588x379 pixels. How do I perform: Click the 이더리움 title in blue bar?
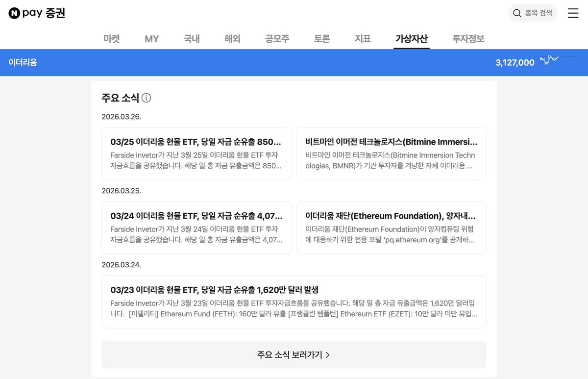[x=23, y=62]
